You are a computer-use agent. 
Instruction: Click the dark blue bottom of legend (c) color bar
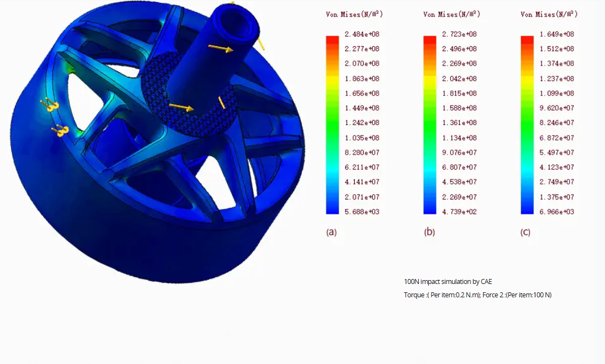527,208
